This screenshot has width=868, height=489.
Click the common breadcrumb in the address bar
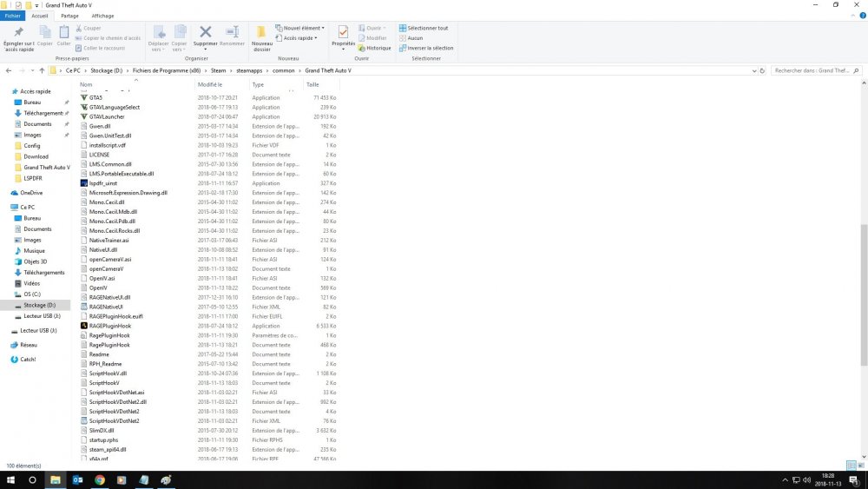(284, 71)
